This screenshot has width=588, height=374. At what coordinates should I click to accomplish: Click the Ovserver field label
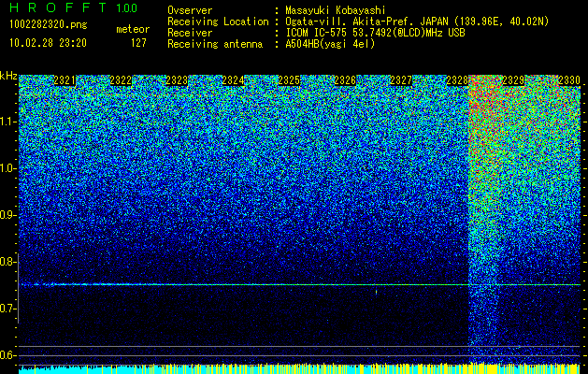click(x=190, y=10)
